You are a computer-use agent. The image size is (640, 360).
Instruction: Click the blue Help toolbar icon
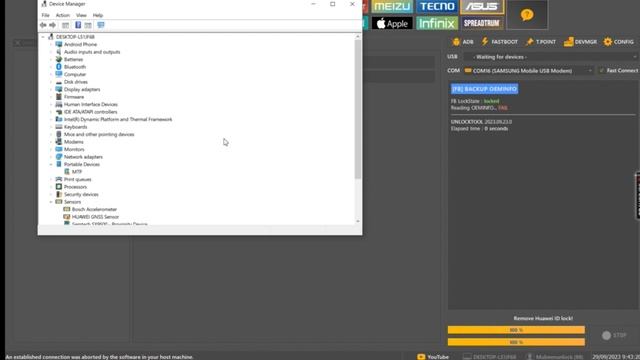pos(78,25)
